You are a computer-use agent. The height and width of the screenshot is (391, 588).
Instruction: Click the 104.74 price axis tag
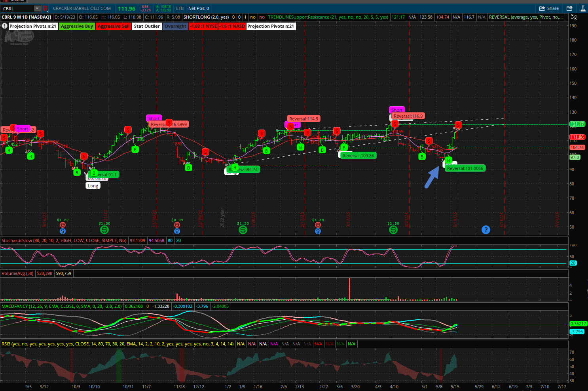pos(577,147)
